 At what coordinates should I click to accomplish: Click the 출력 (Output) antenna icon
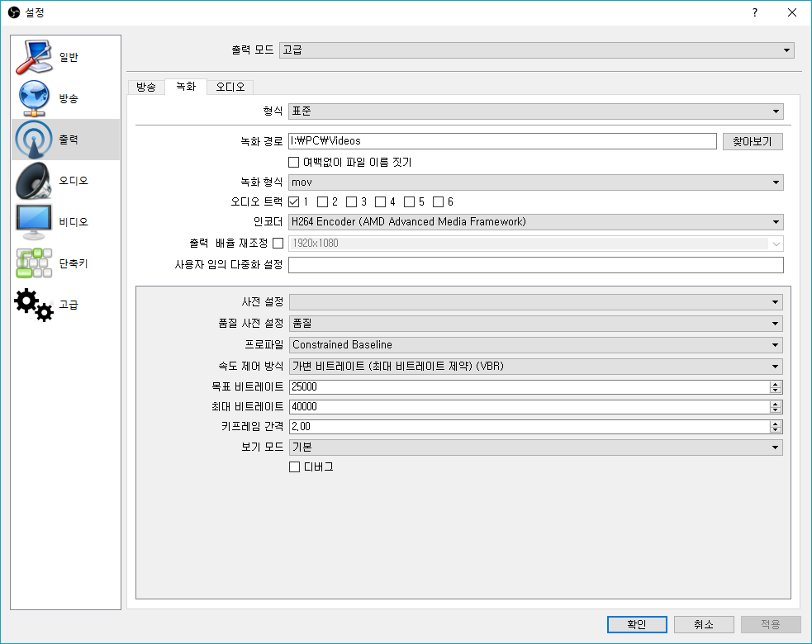click(35, 140)
